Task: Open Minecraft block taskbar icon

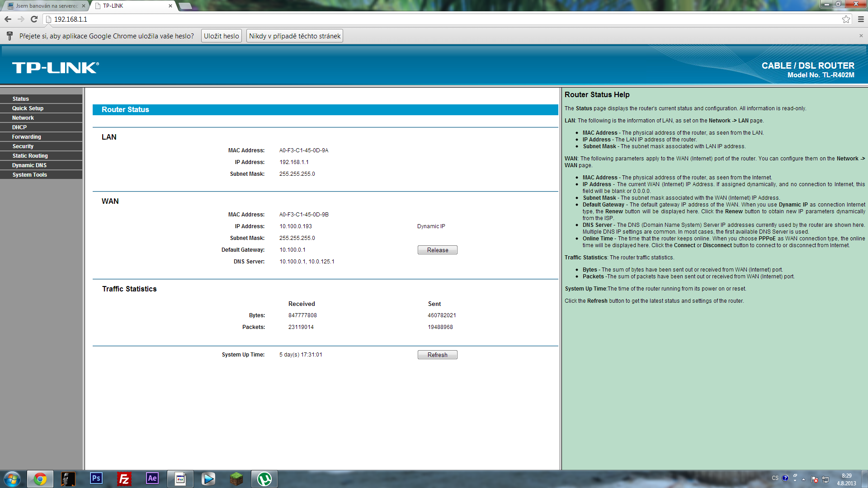Action: [x=236, y=479]
